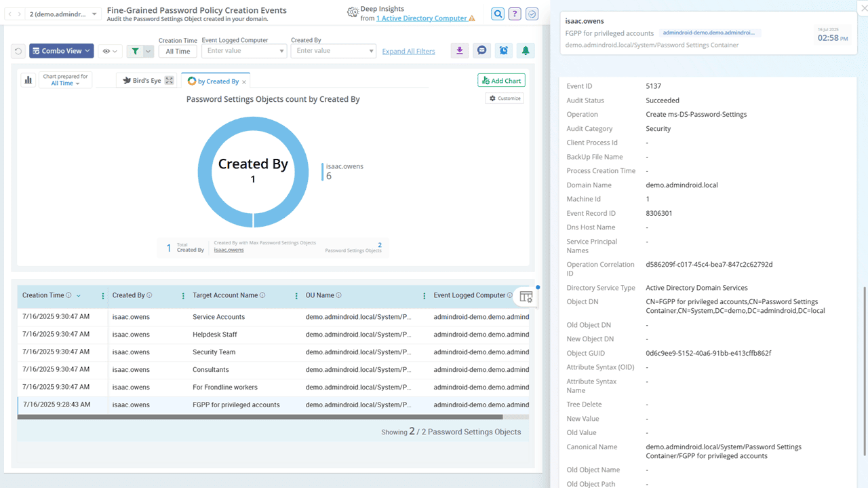This screenshot has height=488, width=868.
Task: Click the alert bell icon
Action: point(525,51)
